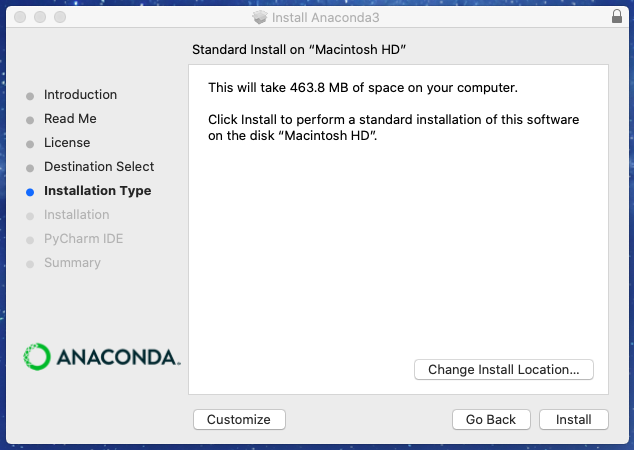Click the blue bullet beside Installation Type

coord(29,191)
